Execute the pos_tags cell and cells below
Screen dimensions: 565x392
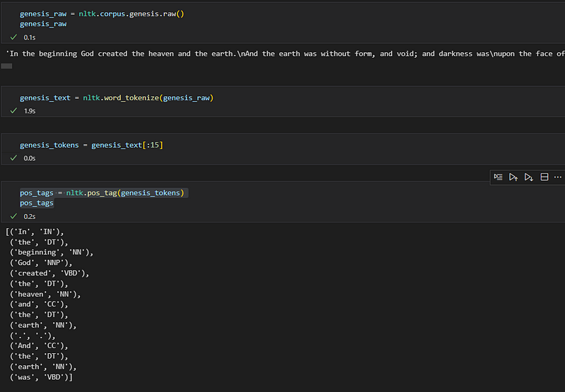pyautogui.click(x=528, y=177)
